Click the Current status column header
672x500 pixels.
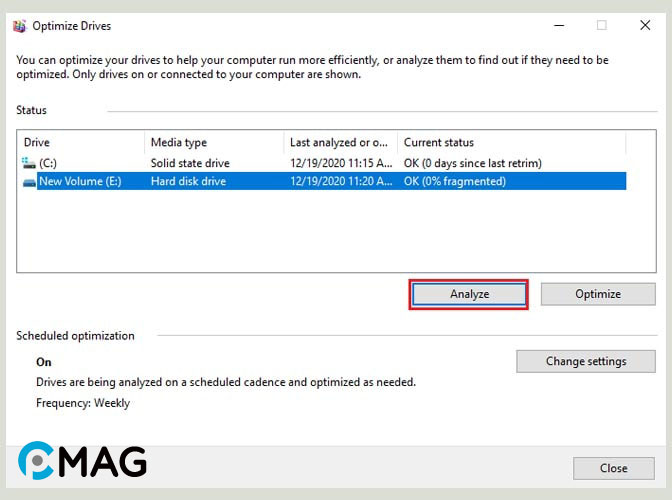tap(511, 142)
